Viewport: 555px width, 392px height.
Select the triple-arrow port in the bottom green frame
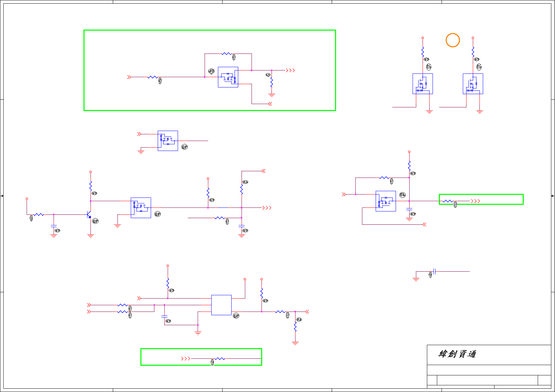[x=186, y=359]
